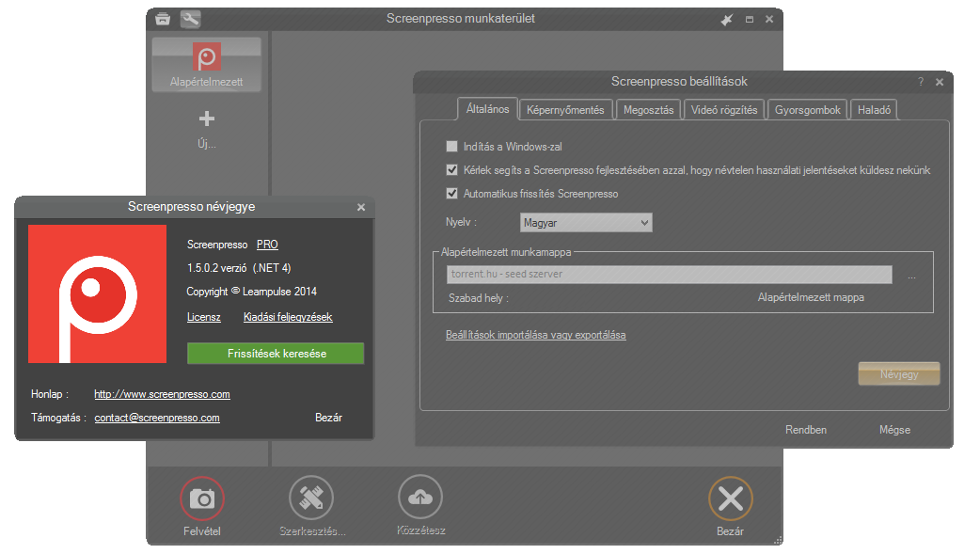
Task: Visit http://www.screenpresso.com link
Action: tap(162, 394)
